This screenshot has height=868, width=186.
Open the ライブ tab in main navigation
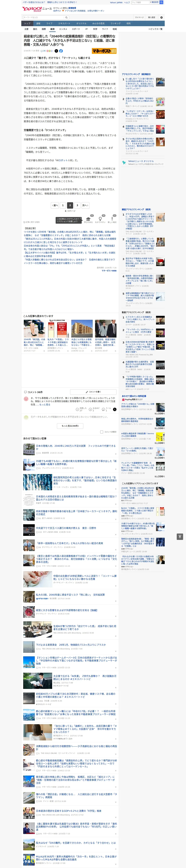click(x=49, y=24)
